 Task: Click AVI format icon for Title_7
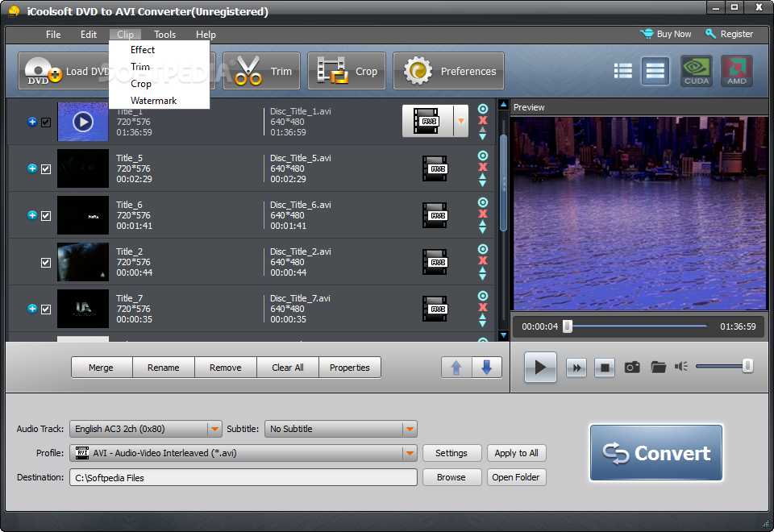coord(435,309)
